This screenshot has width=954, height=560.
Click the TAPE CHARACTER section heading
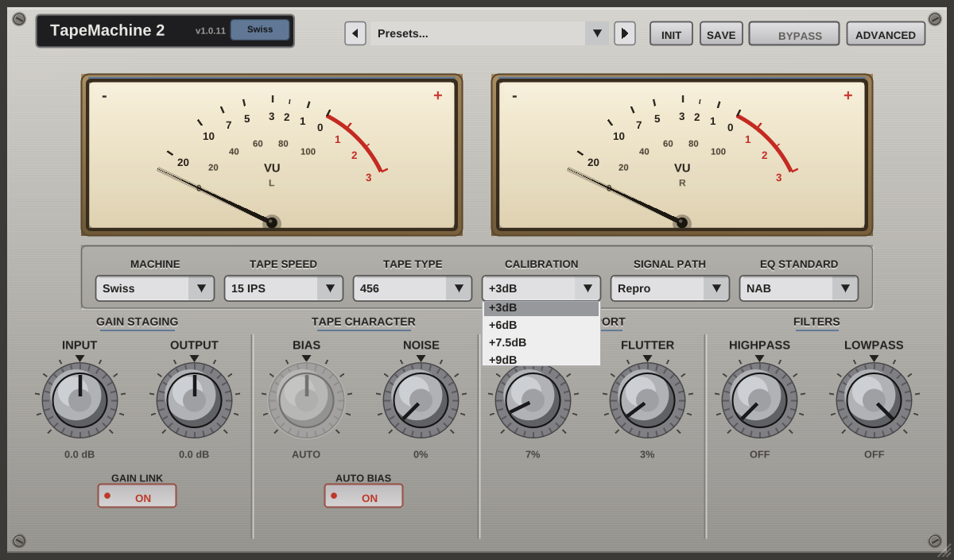[363, 322]
